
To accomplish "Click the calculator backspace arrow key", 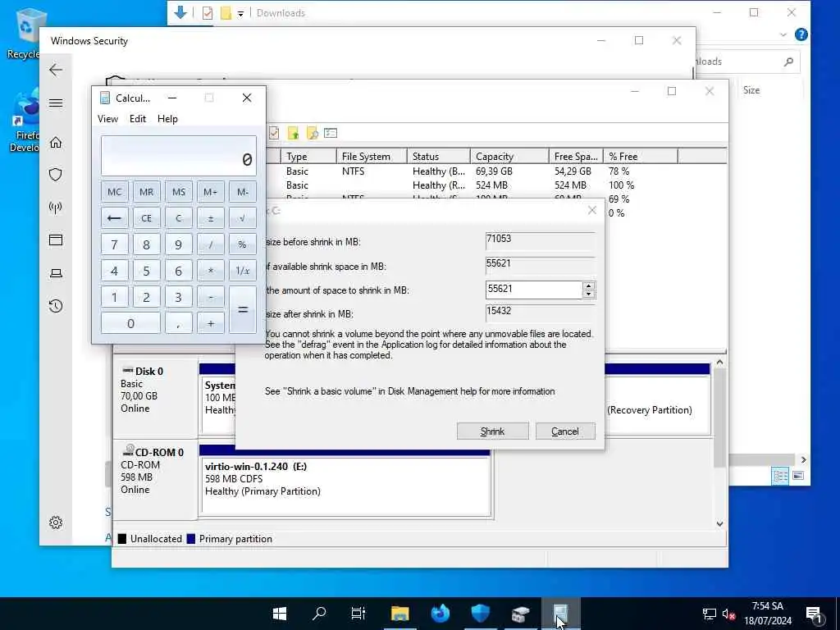I will [114, 218].
